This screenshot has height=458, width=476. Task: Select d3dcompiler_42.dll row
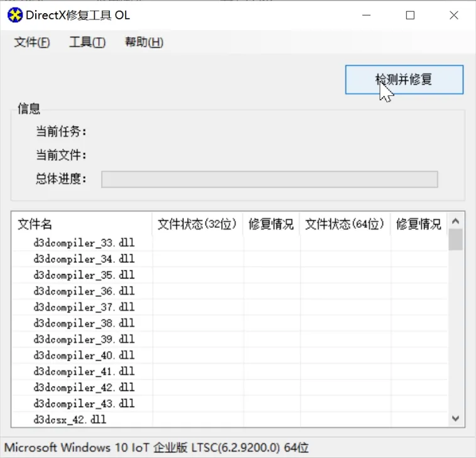pyautogui.click(x=229, y=388)
